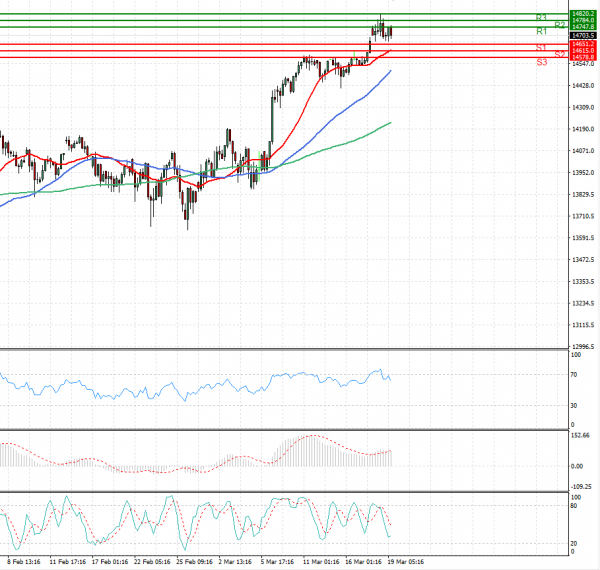Select the S1 support level label
This screenshot has height=570, width=600.
pyautogui.click(x=540, y=48)
